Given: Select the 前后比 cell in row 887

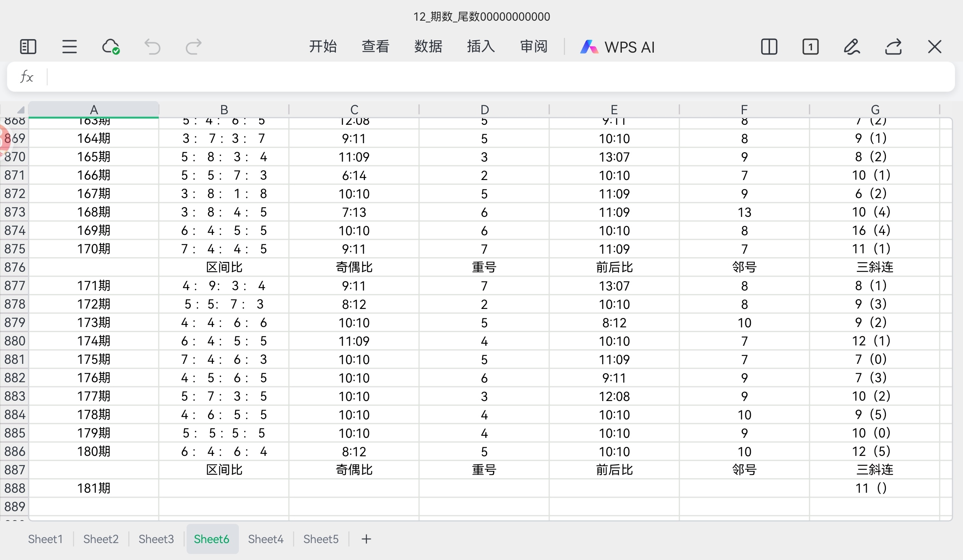Looking at the screenshot, I should pyautogui.click(x=614, y=469).
